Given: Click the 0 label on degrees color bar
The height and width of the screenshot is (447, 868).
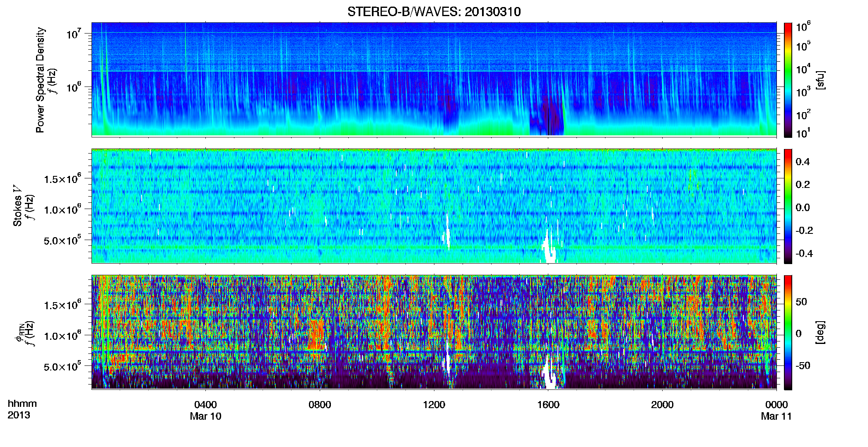Looking at the screenshot, I should click(798, 334).
